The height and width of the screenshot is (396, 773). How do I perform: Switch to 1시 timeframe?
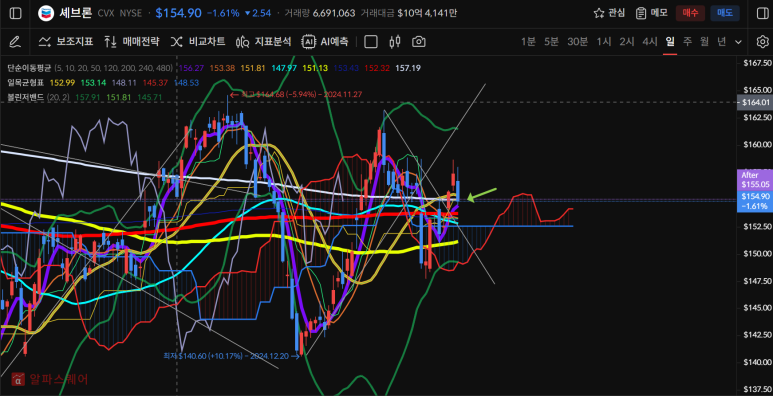604,42
